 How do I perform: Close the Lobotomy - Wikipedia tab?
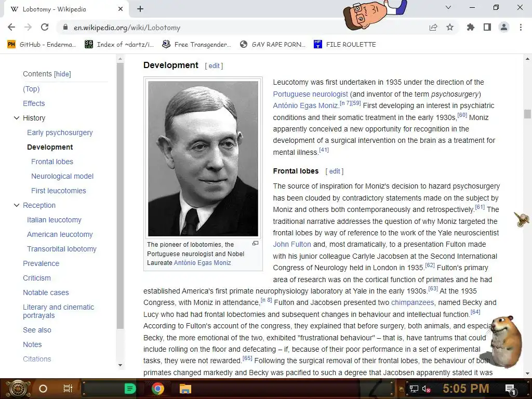point(121,9)
